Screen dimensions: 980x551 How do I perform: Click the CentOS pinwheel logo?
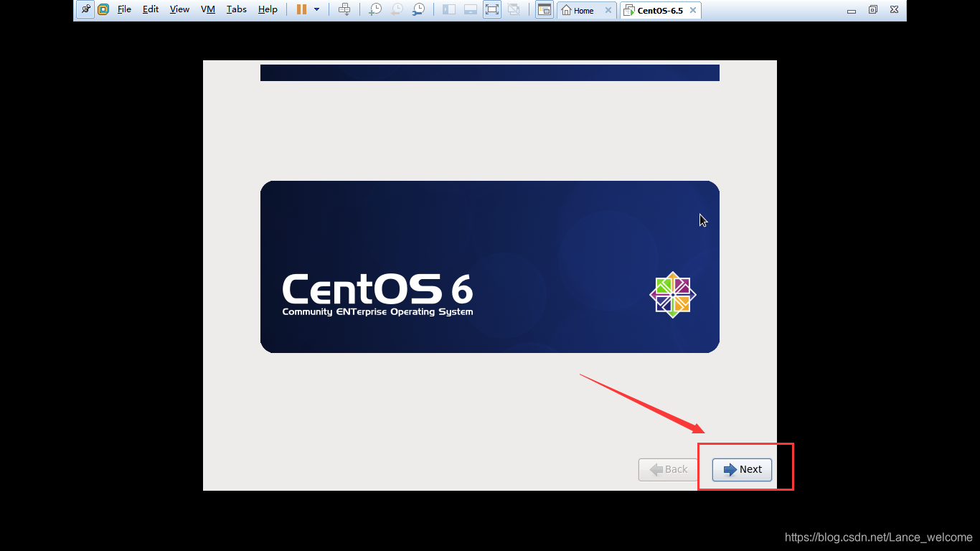[x=673, y=295]
